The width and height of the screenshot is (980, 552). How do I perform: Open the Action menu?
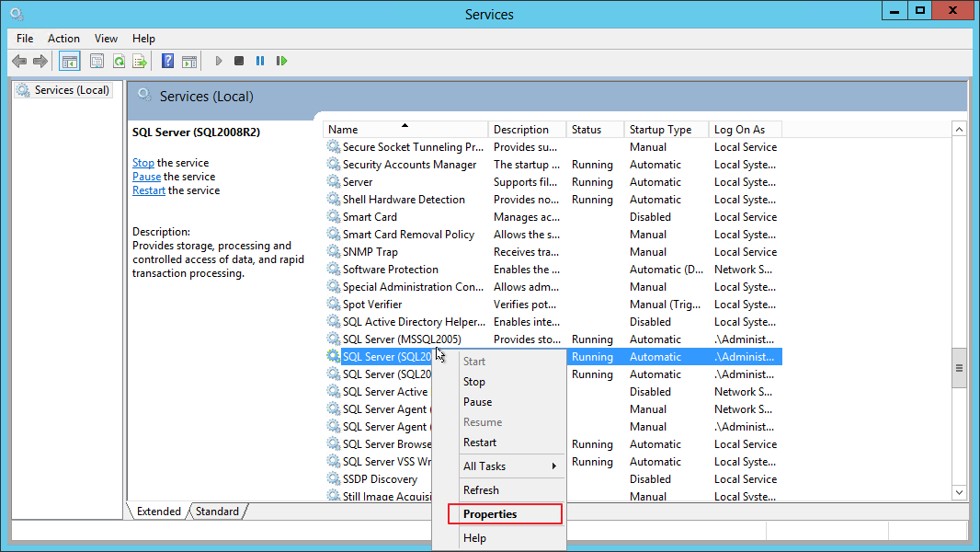tap(63, 39)
